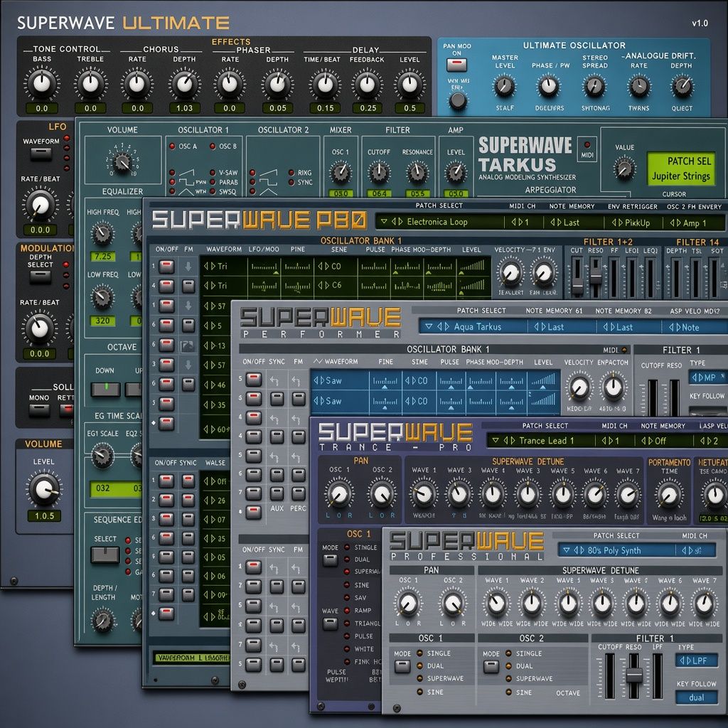728x728 pixels.
Task: Click the Chorus Depth knob showing 1.03
Action: point(184,84)
